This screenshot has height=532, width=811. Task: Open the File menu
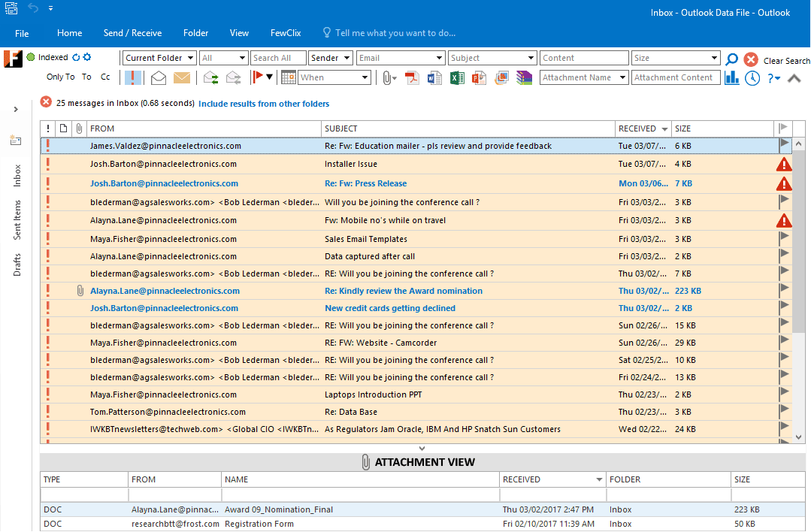tap(22, 34)
